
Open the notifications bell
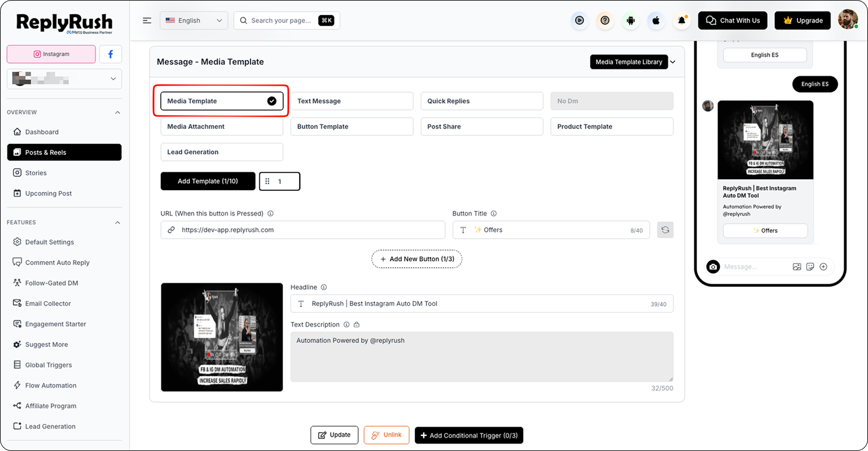[x=682, y=20]
